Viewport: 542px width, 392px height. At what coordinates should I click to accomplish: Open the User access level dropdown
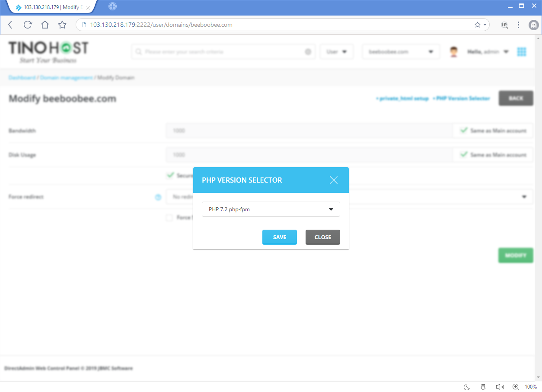click(x=337, y=52)
